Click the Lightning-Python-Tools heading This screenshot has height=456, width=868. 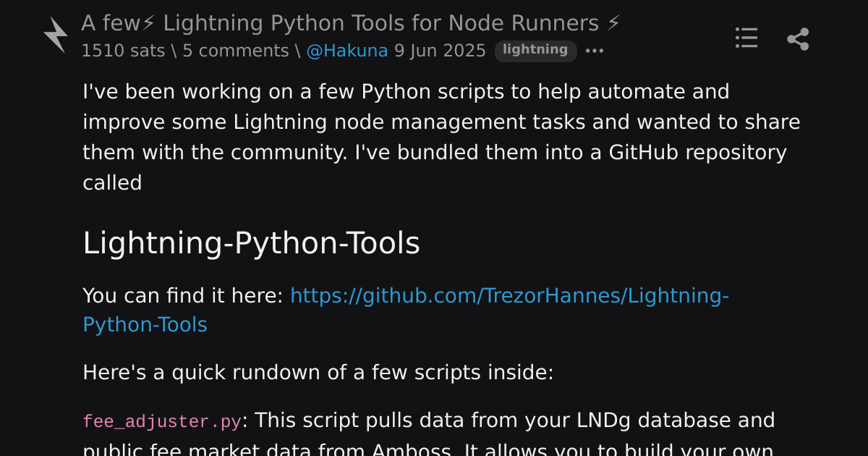(251, 243)
